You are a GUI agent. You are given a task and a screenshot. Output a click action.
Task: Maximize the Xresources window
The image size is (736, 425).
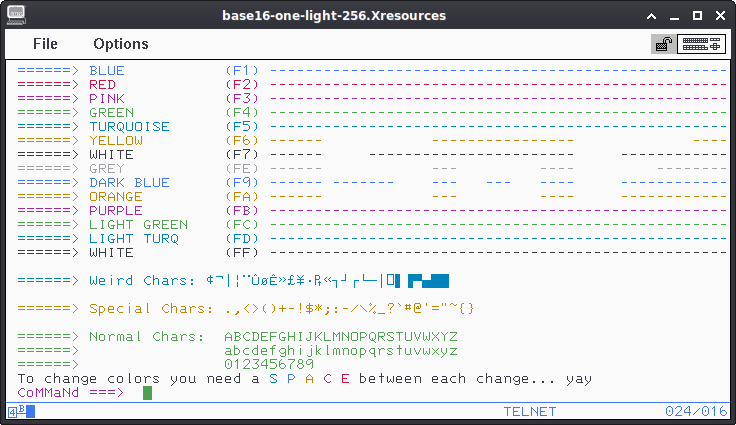click(x=698, y=15)
